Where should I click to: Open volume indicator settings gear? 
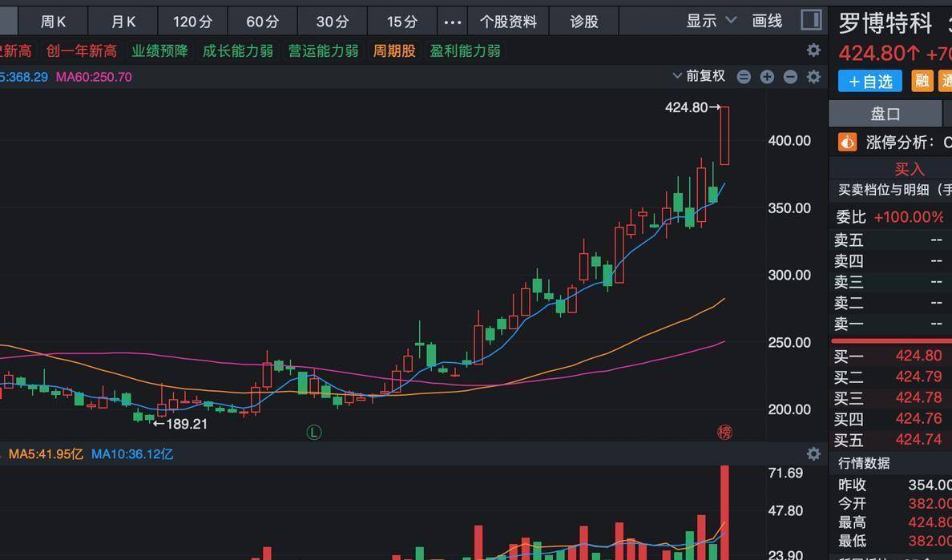[x=813, y=454]
